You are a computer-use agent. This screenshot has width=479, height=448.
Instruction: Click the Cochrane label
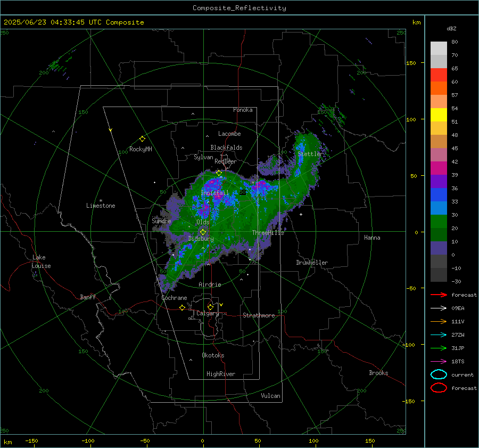(x=174, y=298)
